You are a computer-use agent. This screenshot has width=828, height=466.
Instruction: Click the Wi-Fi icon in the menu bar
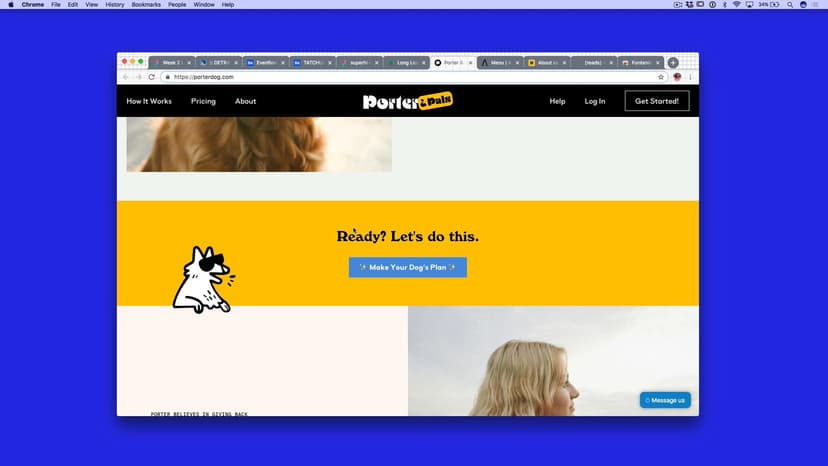click(x=737, y=5)
